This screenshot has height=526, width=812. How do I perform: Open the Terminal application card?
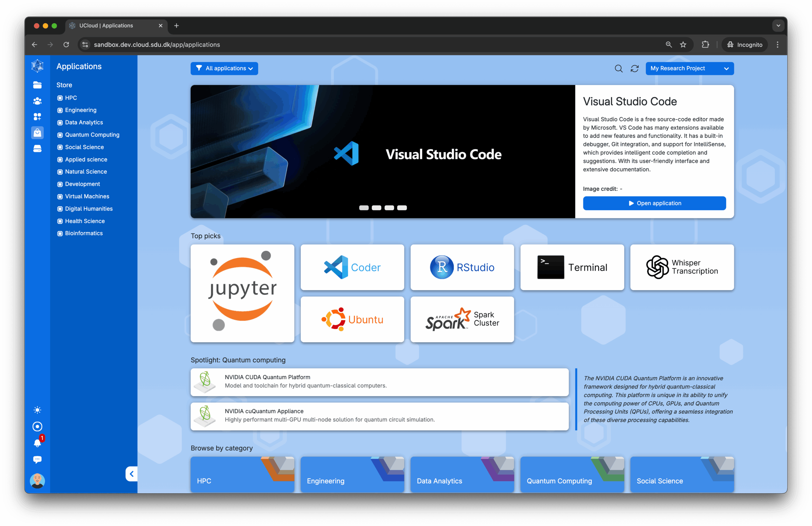click(572, 267)
